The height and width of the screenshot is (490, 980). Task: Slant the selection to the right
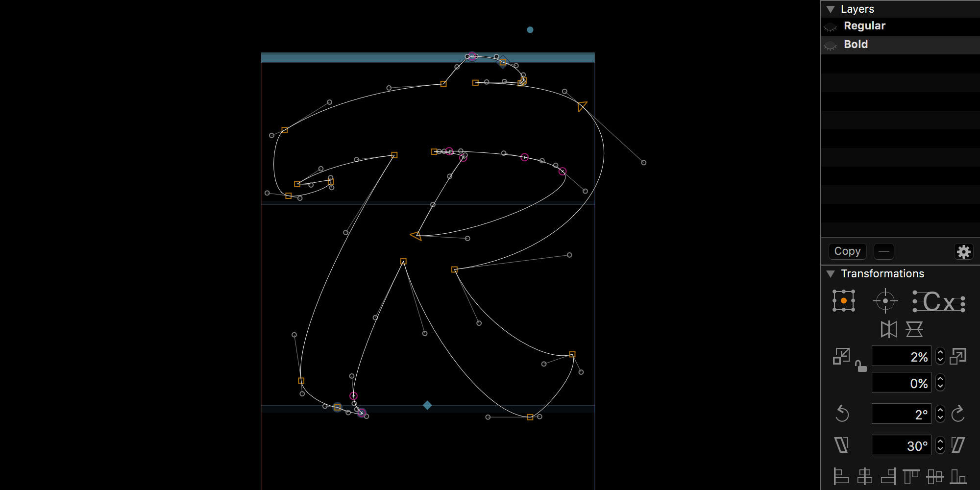click(x=958, y=445)
